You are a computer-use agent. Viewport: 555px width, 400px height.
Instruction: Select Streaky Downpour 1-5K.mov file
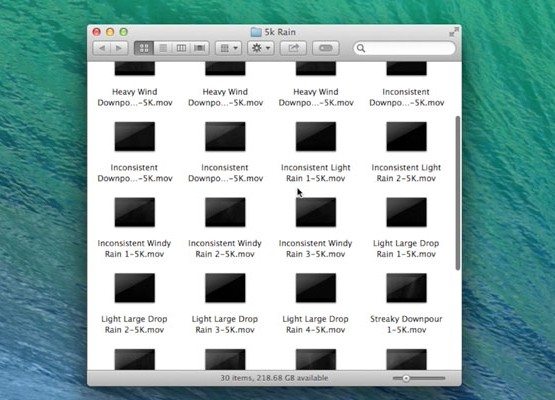406,304
